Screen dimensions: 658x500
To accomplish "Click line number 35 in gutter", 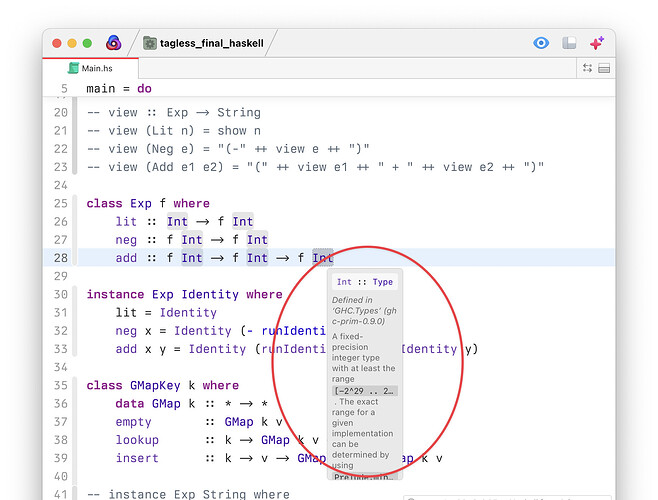I will pos(60,385).
